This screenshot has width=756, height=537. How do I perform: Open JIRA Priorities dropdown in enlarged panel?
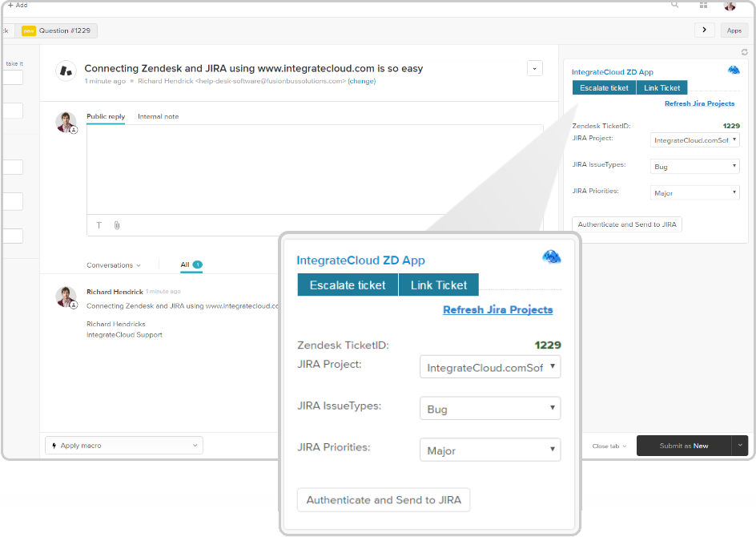[489, 450]
